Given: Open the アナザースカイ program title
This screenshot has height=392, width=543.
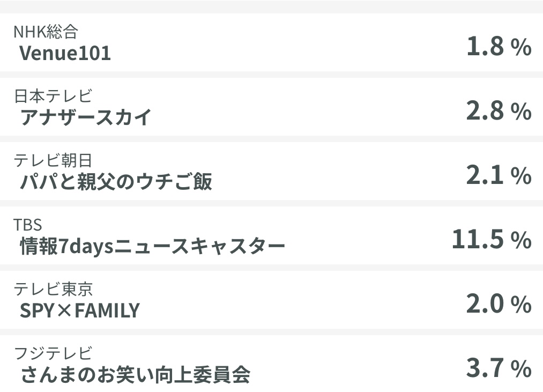Looking at the screenshot, I should [x=86, y=117].
